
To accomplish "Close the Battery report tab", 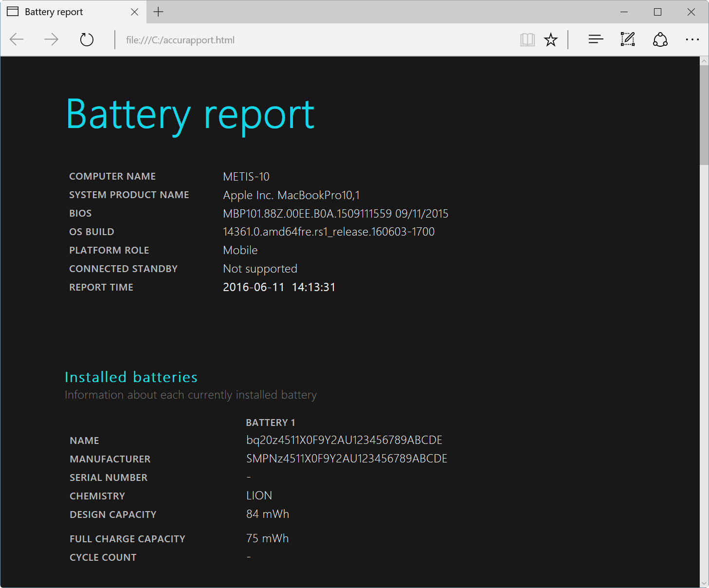I will [134, 12].
